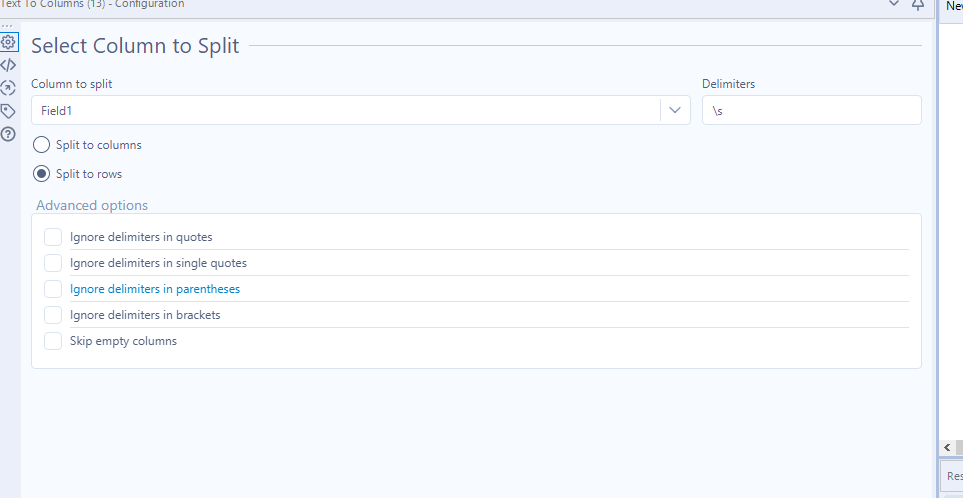The image size is (963, 498).
Task: Collapse the Configuration window with chevron
Action: coord(894,4)
